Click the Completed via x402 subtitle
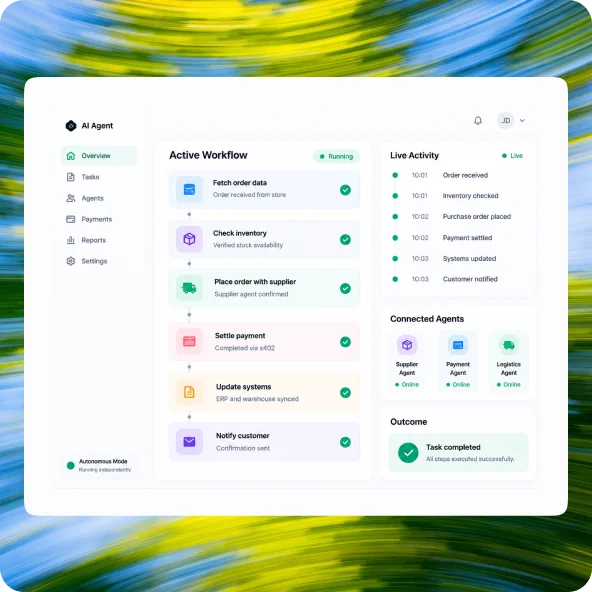 pos(245,348)
